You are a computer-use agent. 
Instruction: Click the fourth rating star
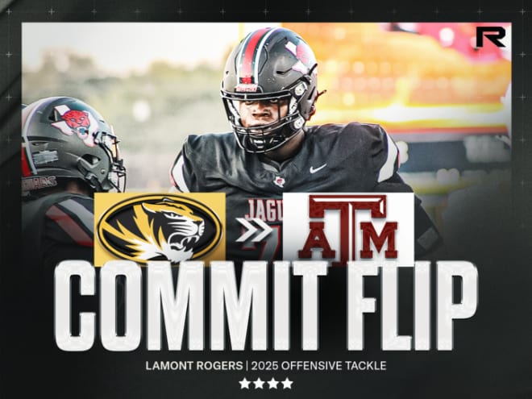pyautogui.click(x=287, y=384)
